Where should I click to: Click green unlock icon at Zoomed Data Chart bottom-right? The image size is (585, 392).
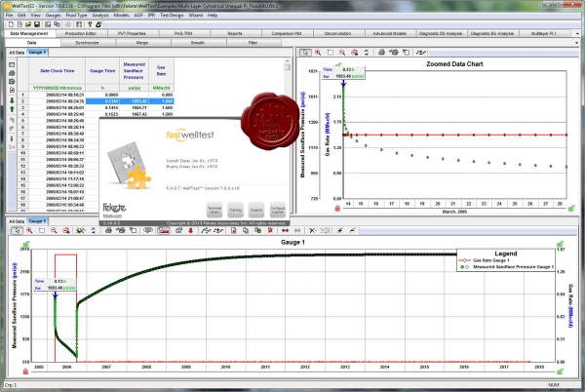(571, 209)
